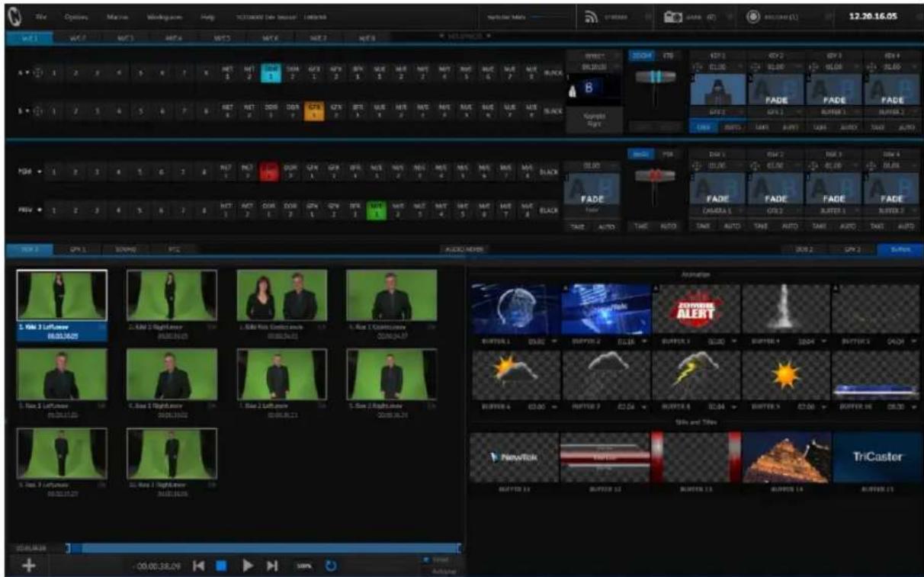Open the File menu
Viewport: 924px width, 577px height.
click(x=40, y=16)
